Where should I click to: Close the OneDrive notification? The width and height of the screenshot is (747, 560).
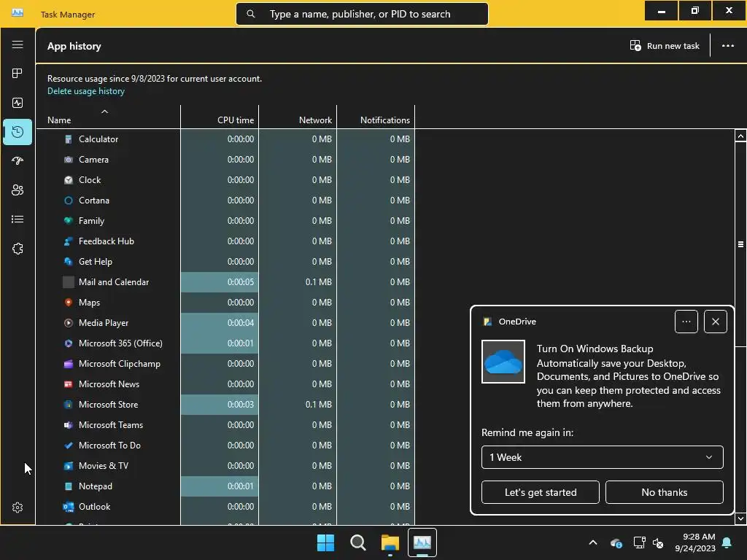(715, 322)
